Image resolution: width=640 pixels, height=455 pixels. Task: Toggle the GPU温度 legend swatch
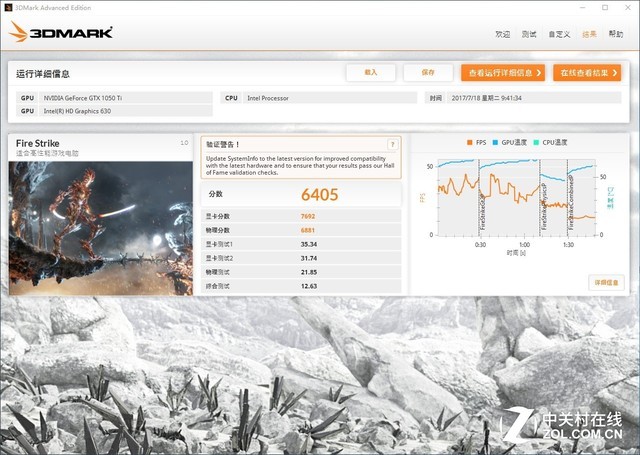click(x=495, y=142)
